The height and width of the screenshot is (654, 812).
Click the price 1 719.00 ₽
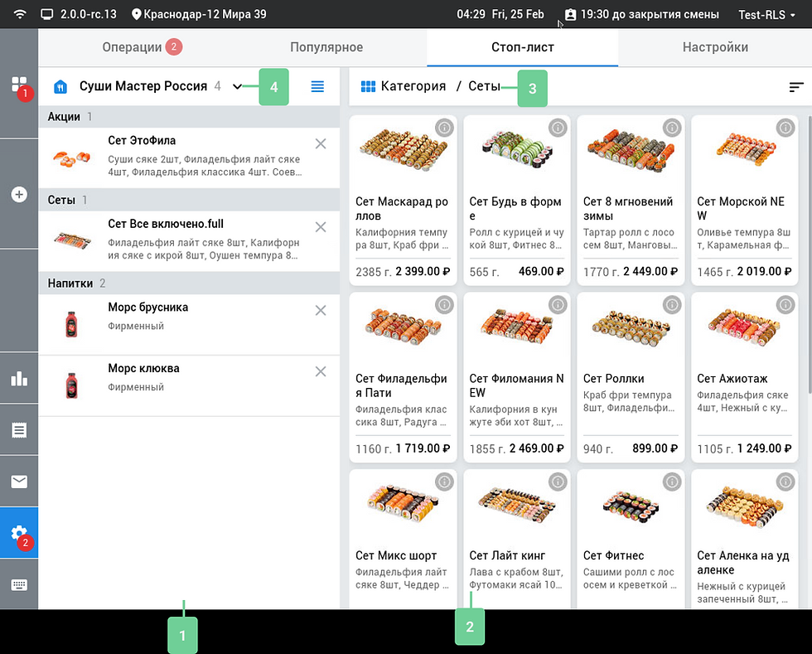pos(423,448)
